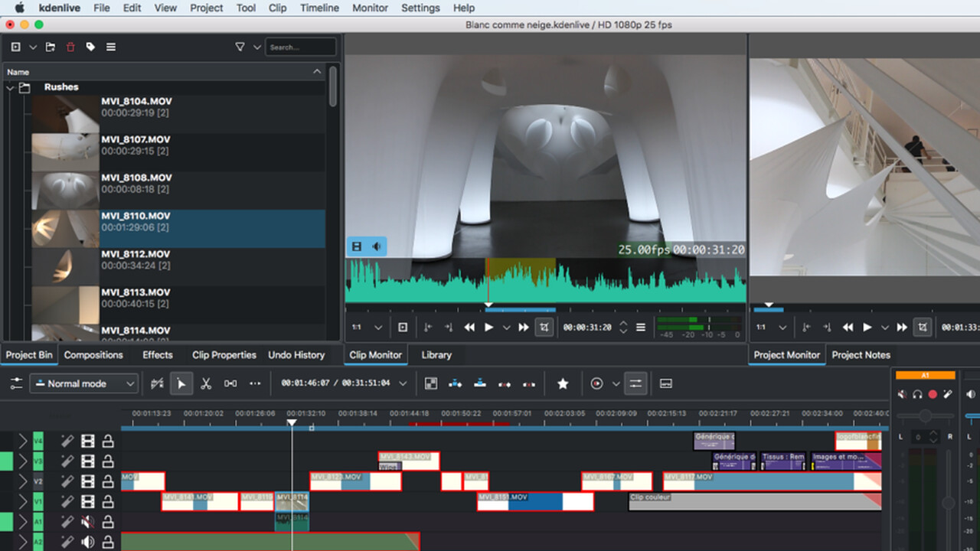
Task: Play in the project monitor
Action: [x=867, y=328]
